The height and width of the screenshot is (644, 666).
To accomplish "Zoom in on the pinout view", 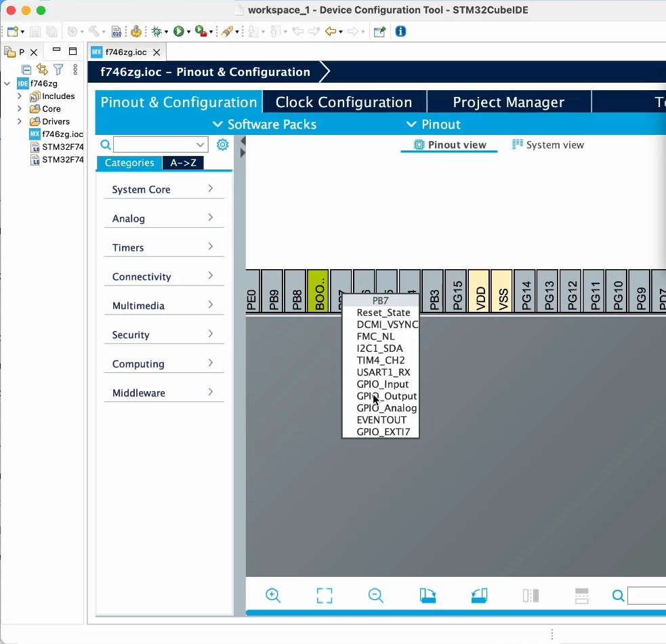I will (273, 595).
